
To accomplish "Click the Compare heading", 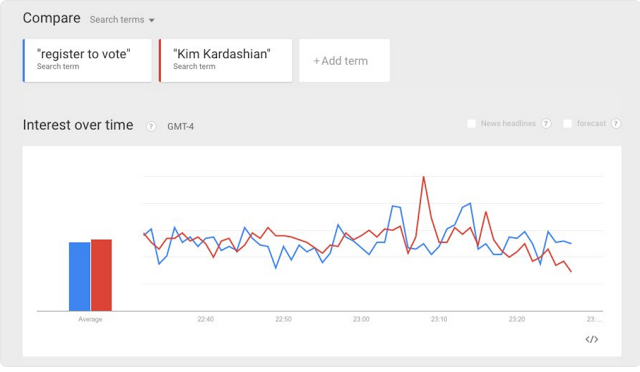I will [51, 18].
